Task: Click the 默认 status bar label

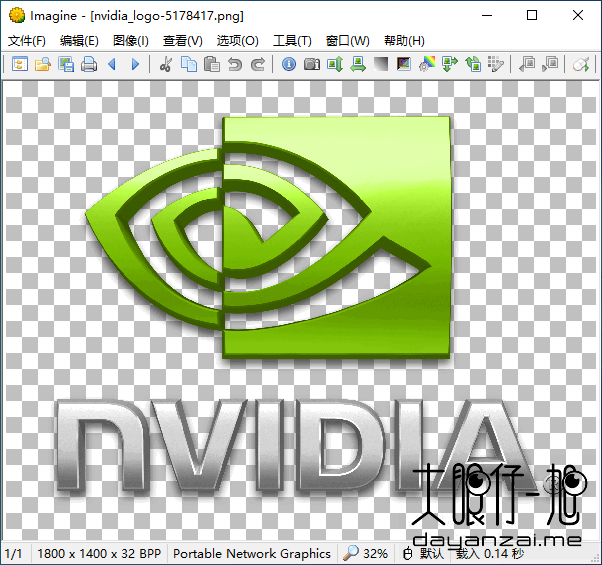Action: [x=432, y=553]
